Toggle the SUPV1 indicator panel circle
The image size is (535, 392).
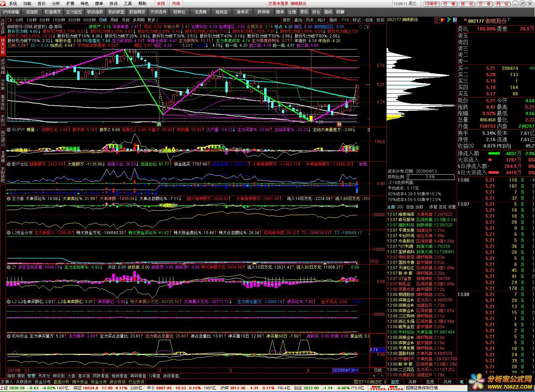click(x=9, y=130)
